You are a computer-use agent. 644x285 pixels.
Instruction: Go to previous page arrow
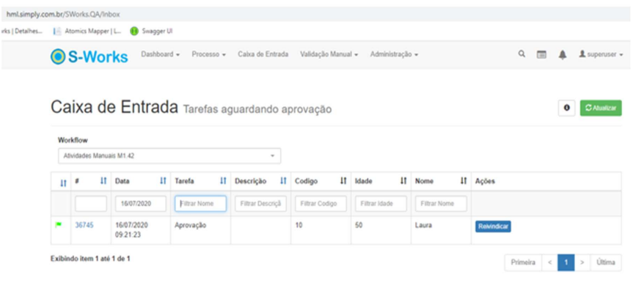[549, 262]
